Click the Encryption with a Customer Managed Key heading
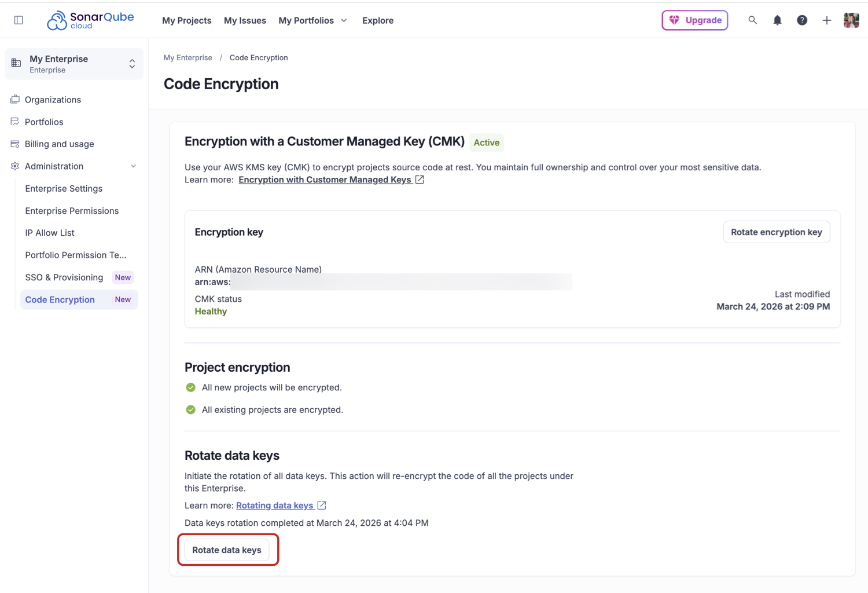Screen dimensions: 868x593 [x=325, y=142]
